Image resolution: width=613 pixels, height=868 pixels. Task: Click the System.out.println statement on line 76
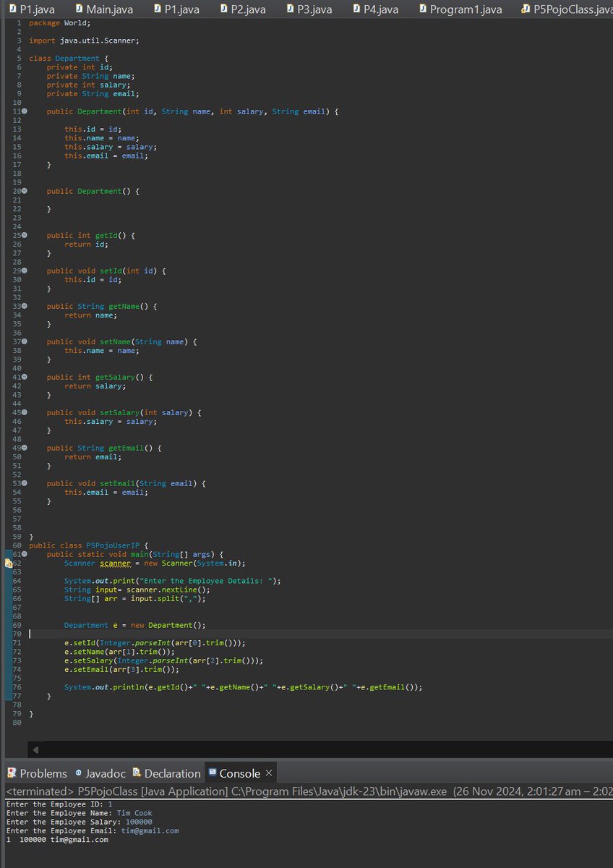tap(243, 687)
